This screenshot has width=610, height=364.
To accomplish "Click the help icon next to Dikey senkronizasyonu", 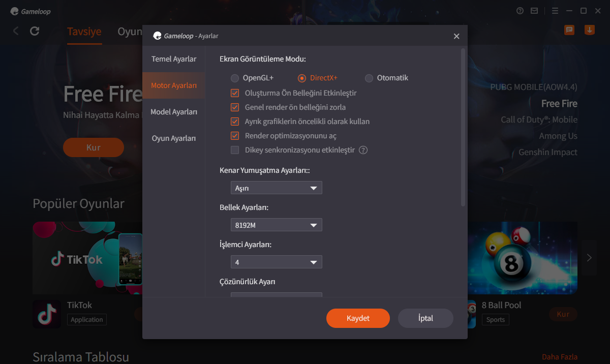I will click(x=363, y=150).
